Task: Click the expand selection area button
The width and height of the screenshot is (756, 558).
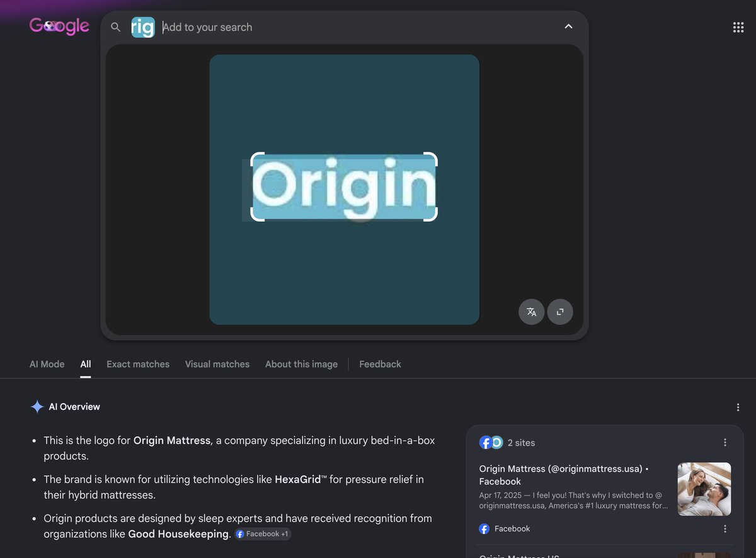Action: point(560,312)
